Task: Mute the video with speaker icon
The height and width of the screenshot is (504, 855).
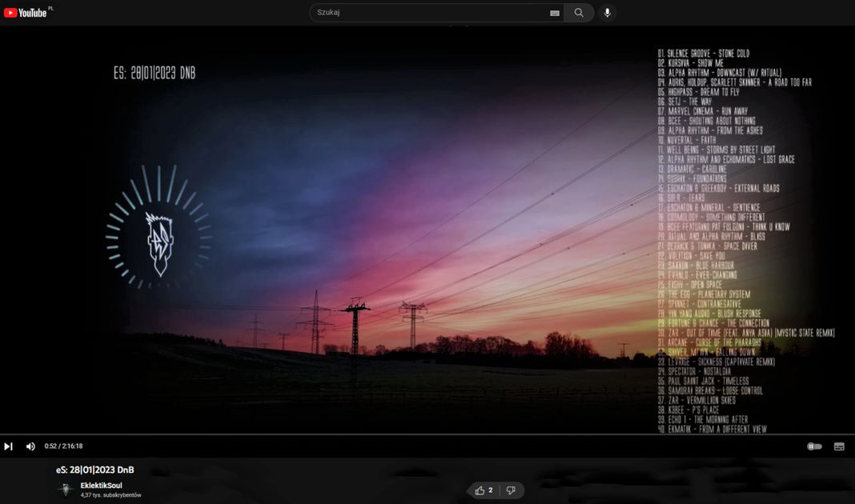Action: click(x=30, y=446)
